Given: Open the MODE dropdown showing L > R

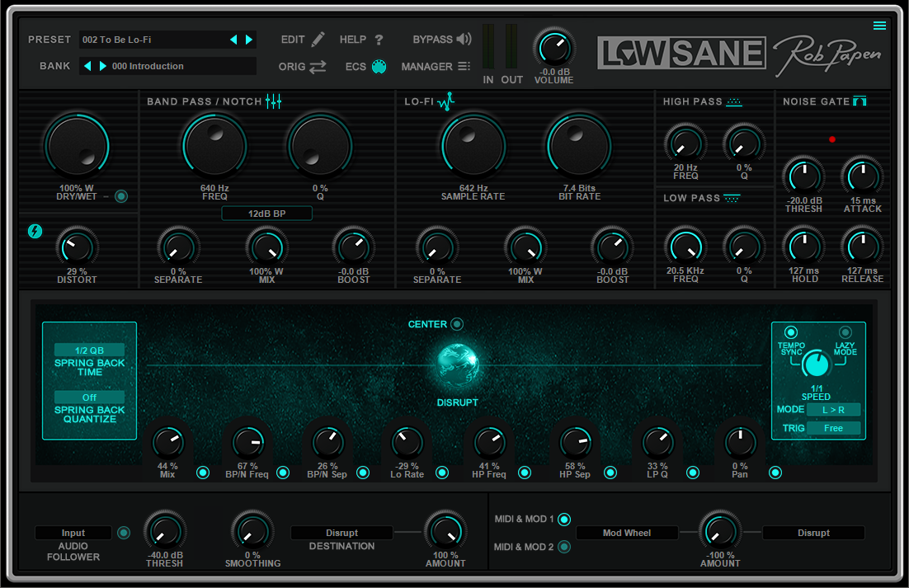Looking at the screenshot, I should point(835,409).
